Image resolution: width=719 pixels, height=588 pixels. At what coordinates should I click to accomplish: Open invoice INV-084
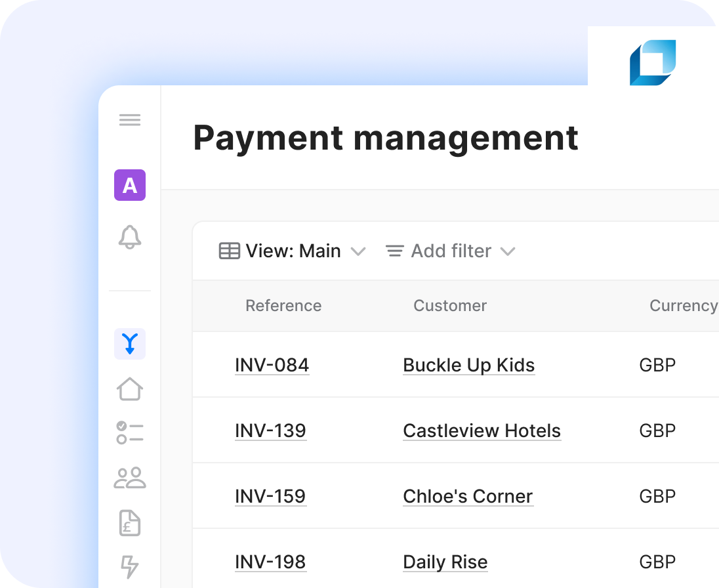pyautogui.click(x=272, y=365)
